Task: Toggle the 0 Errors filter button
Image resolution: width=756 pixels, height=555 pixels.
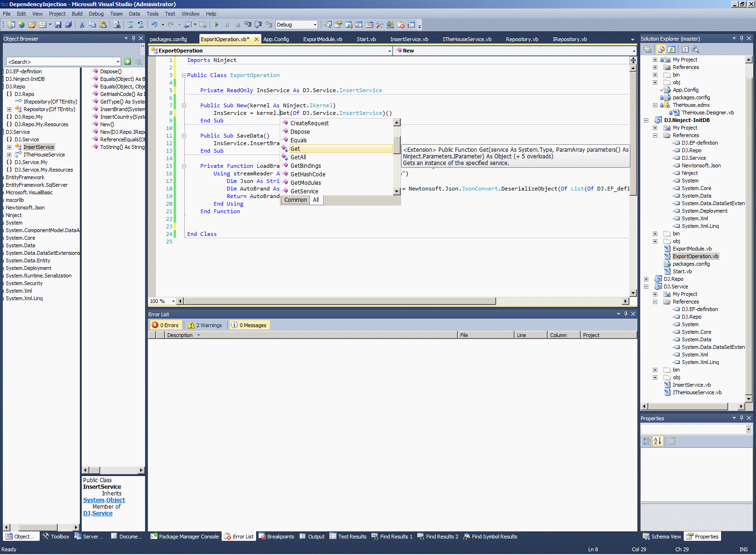Action: [x=165, y=325]
